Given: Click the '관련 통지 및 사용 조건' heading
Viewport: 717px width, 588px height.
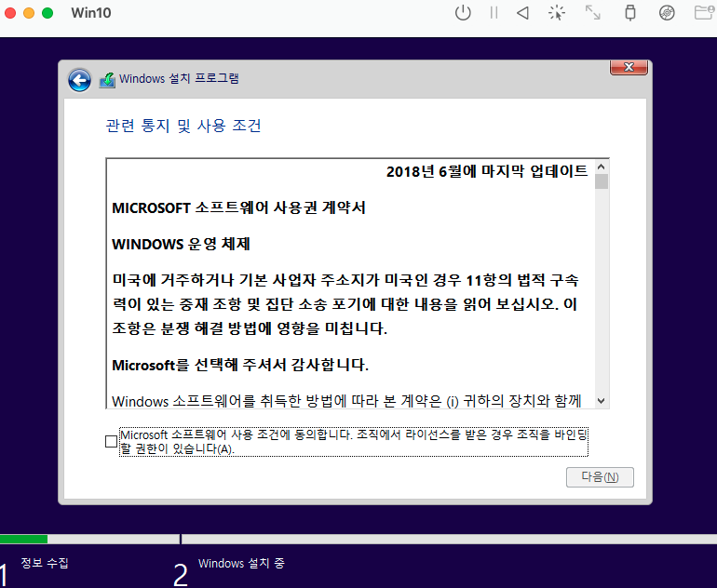Looking at the screenshot, I should [183, 126].
